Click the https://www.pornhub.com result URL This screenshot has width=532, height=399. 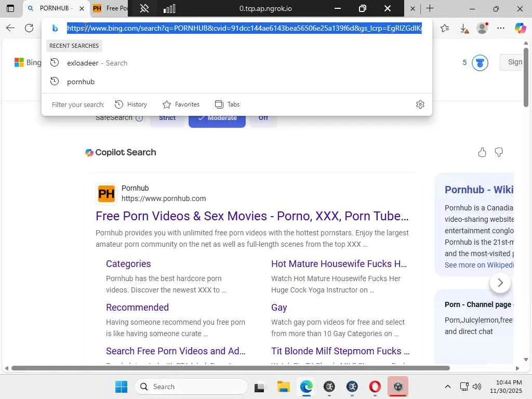click(x=164, y=198)
